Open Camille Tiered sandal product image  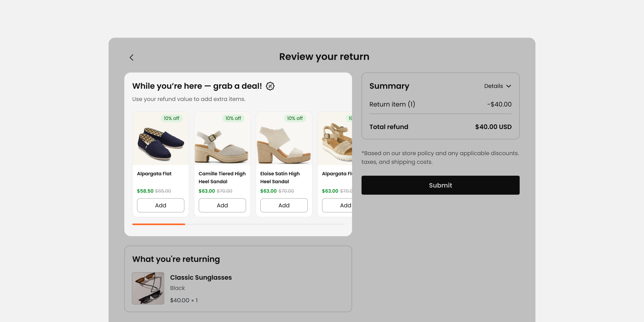(x=222, y=138)
